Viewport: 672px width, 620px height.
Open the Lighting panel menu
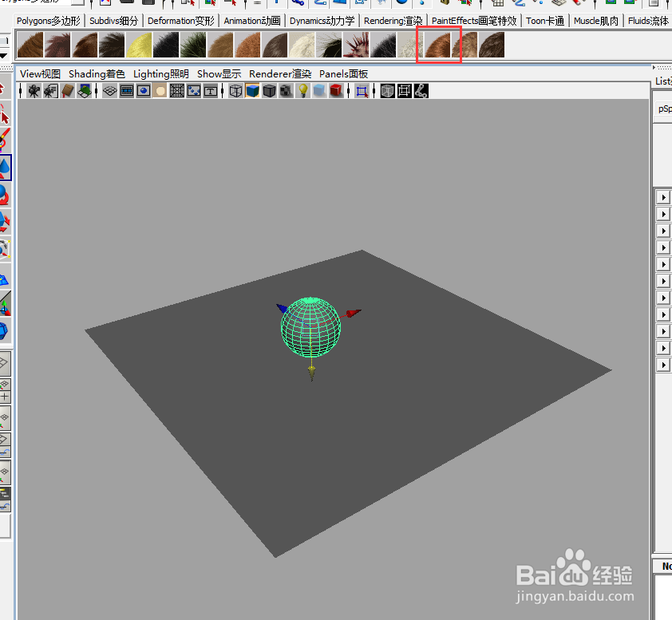click(160, 73)
